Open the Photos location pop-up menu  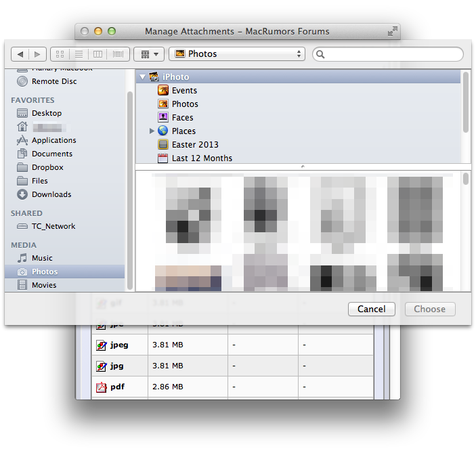pos(237,54)
